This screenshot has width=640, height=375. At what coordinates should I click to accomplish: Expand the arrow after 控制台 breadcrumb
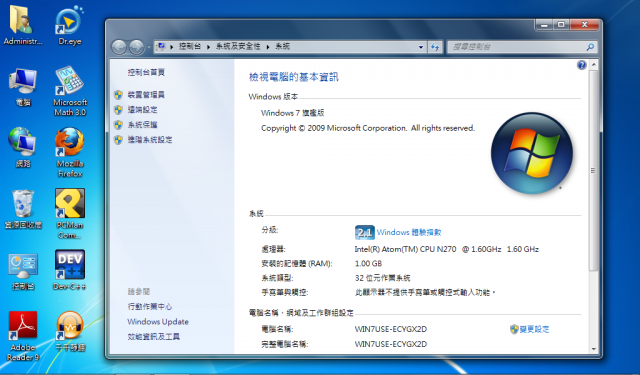208,47
